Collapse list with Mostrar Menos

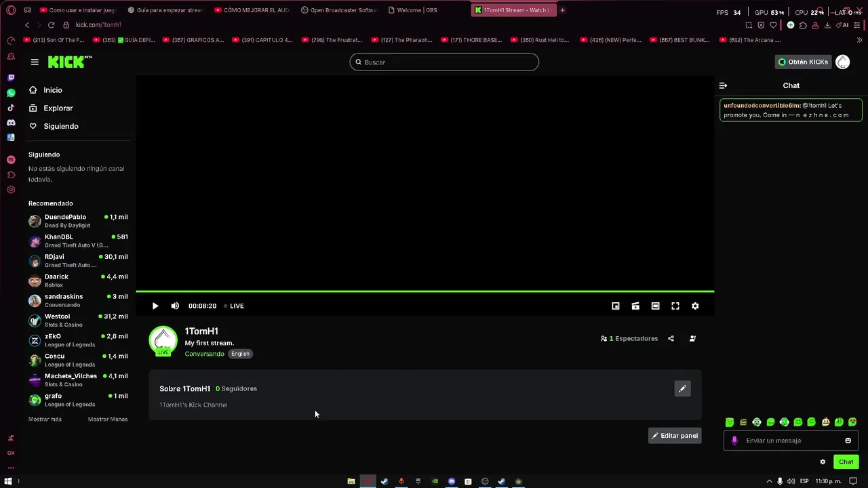[x=108, y=419]
